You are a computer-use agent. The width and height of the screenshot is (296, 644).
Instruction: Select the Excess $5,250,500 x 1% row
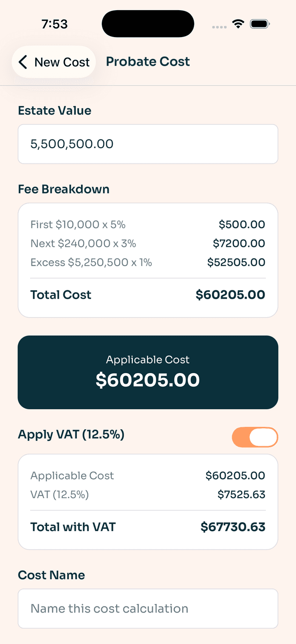[x=148, y=262]
